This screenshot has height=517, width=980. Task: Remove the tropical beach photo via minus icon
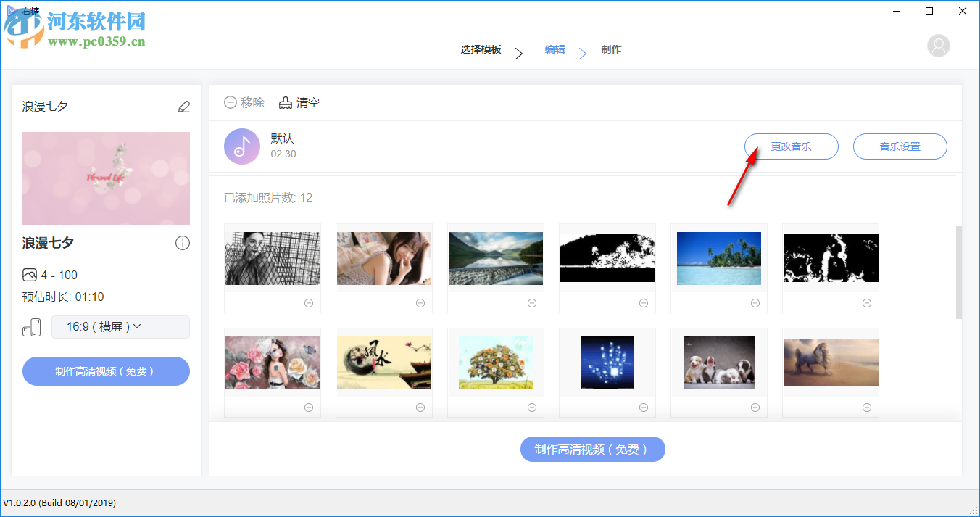click(755, 303)
